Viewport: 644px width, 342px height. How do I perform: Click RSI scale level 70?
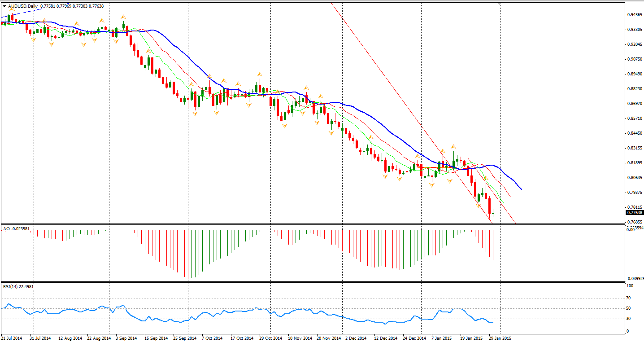(x=629, y=298)
